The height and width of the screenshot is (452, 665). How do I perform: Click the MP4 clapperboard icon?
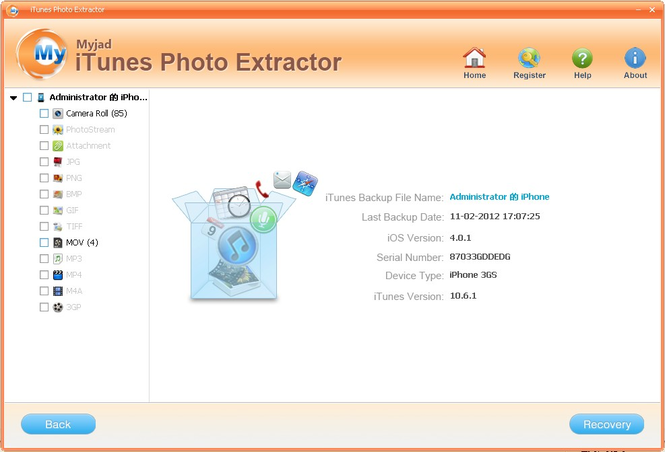[x=58, y=275]
